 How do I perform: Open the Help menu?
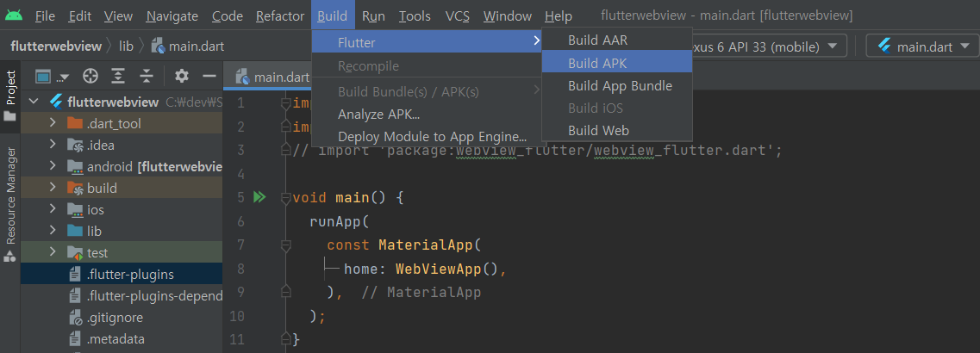click(x=559, y=16)
